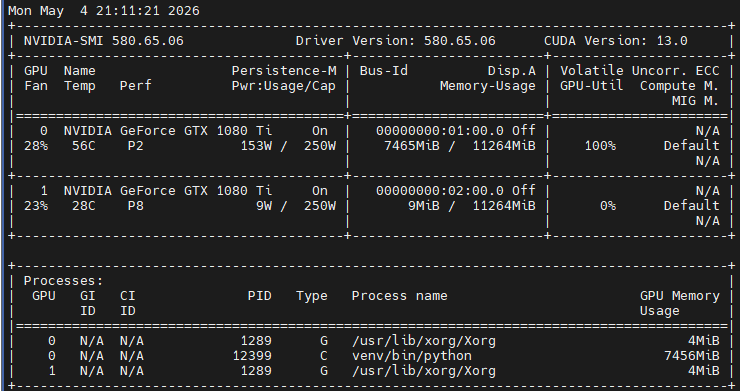Click the venv/bin/python process name
740x391 pixels.
click(412, 356)
